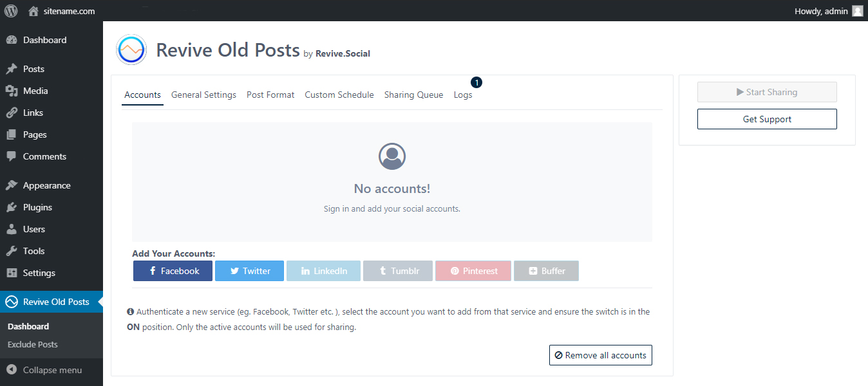Follow the Revive.Social link in header
This screenshot has height=386, width=868.
coord(343,54)
